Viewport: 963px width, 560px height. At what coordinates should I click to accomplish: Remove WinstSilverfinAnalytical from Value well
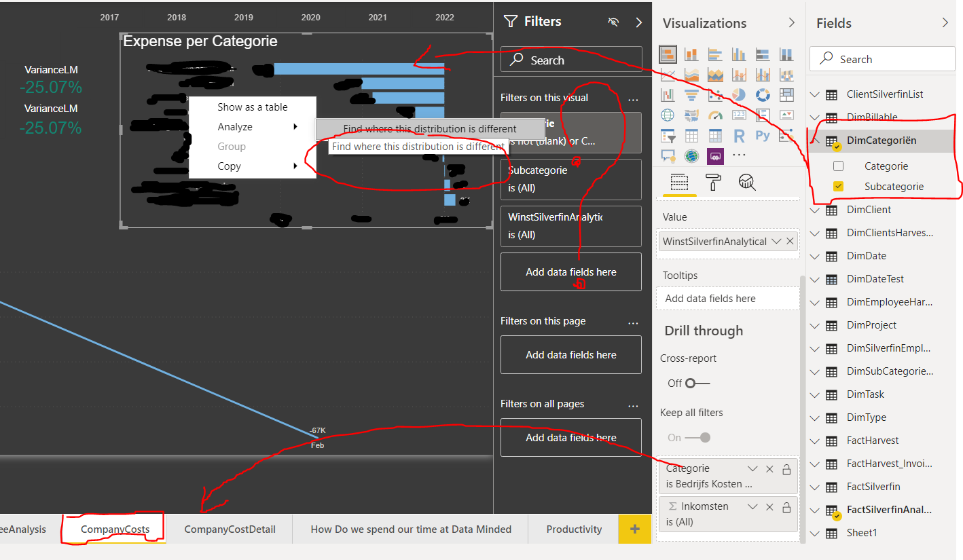pyautogui.click(x=791, y=241)
